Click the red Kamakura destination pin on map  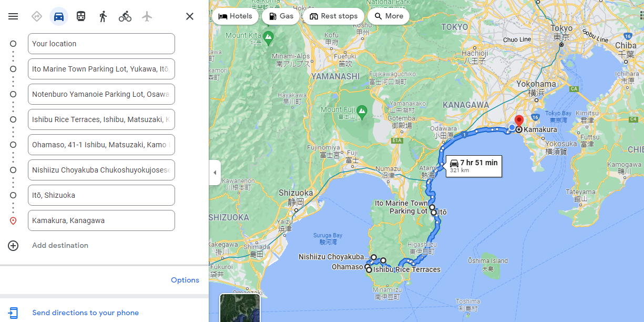click(x=519, y=122)
